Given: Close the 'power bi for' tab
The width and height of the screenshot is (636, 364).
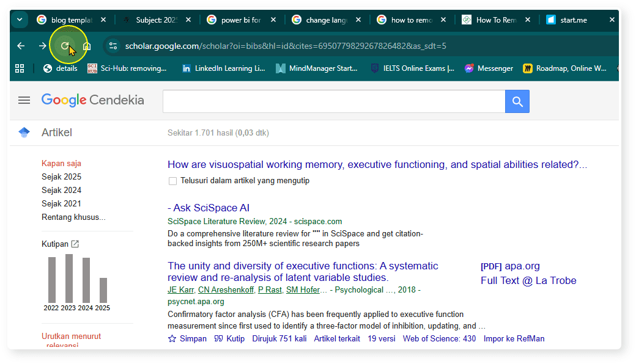Looking at the screenshot, I should (x=273, y=20).
